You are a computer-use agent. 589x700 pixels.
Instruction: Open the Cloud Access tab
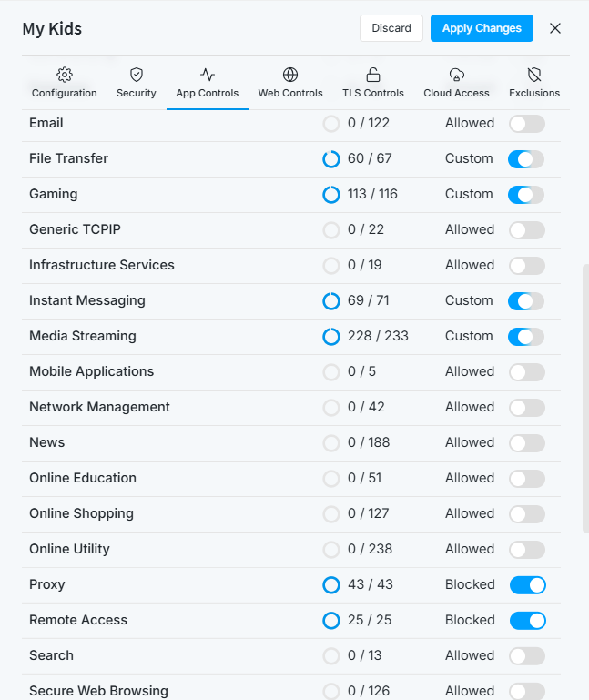tap(456, 83)
